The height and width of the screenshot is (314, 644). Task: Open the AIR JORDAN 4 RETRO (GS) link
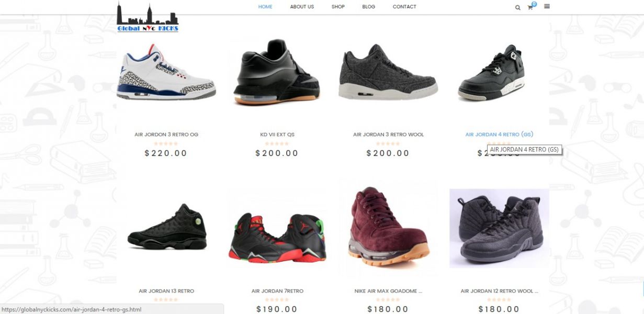pos(499,134)
